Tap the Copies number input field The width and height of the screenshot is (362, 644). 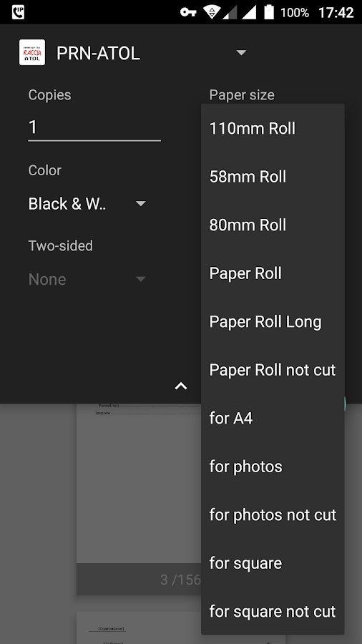94,128
